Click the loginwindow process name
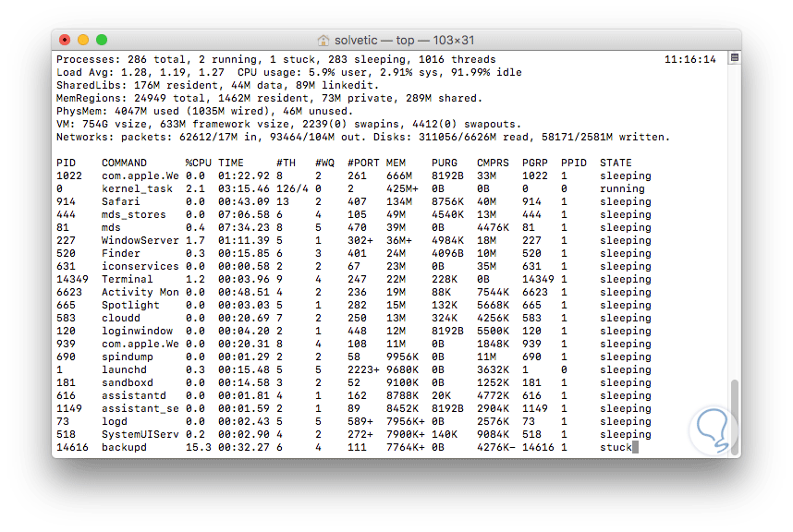This screenshot has height=532, width=793. click(137, 331)
